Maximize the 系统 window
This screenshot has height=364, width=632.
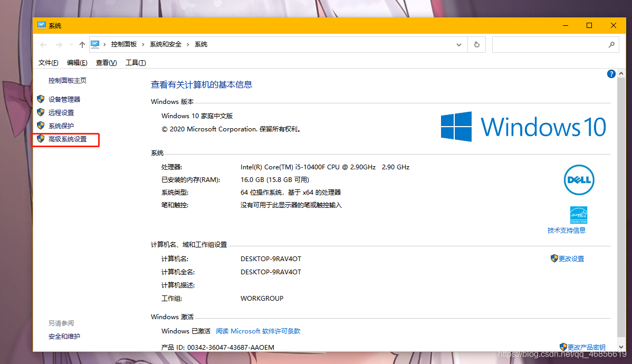tap(589, 25)
